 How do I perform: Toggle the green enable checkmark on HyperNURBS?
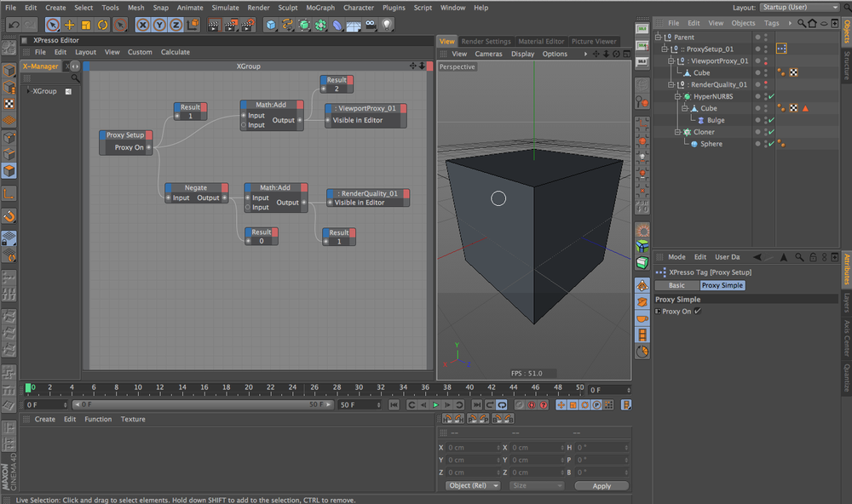[771, 96]
